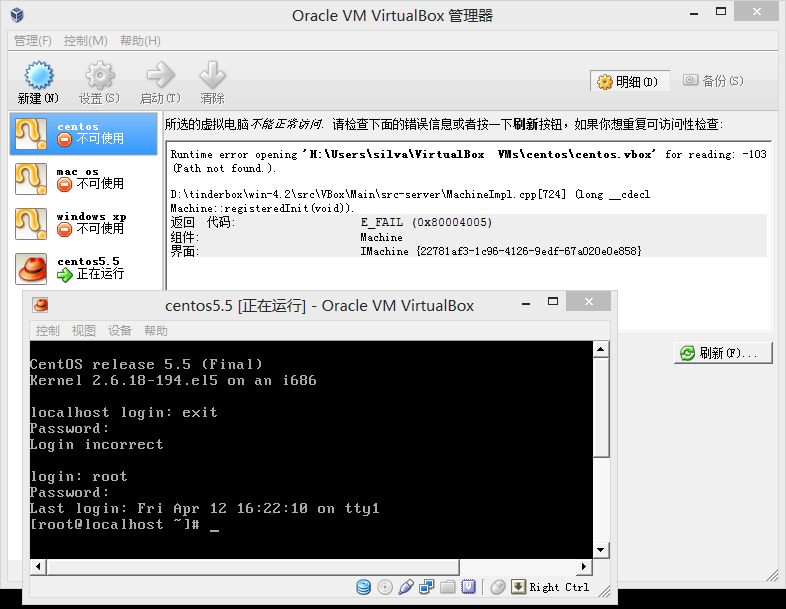Click the New (新建) virtual machine icon
The image size is (786, 609).
[x=38, y=76]
